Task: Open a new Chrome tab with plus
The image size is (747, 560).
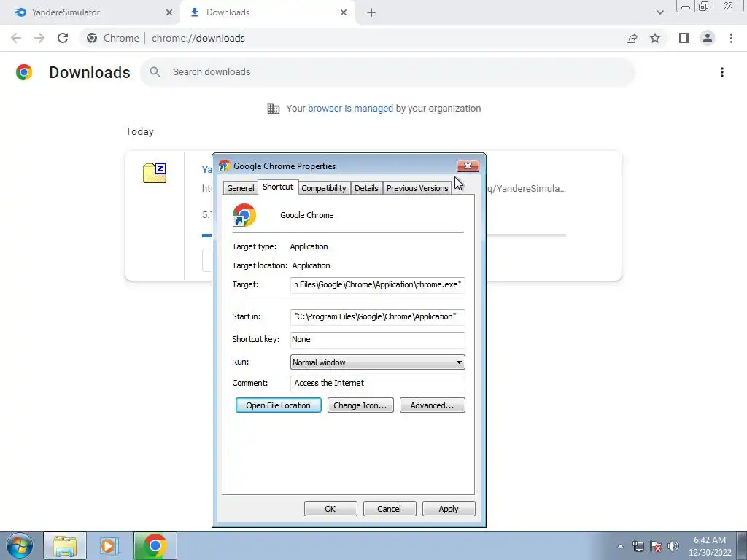Action: point(371,12)
